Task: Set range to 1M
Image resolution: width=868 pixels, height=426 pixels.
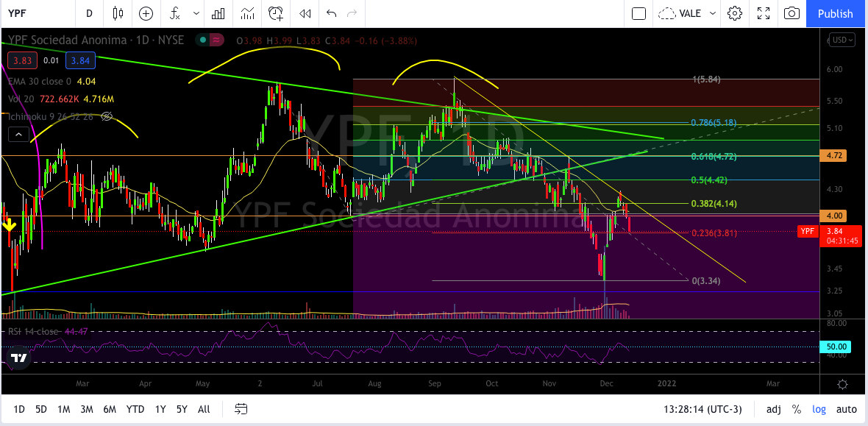Action: click(64, 409)
